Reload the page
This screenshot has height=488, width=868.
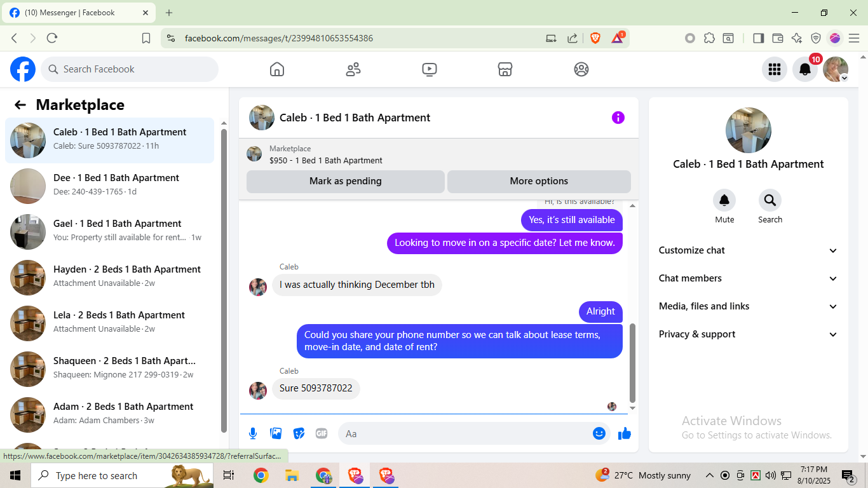52,38
